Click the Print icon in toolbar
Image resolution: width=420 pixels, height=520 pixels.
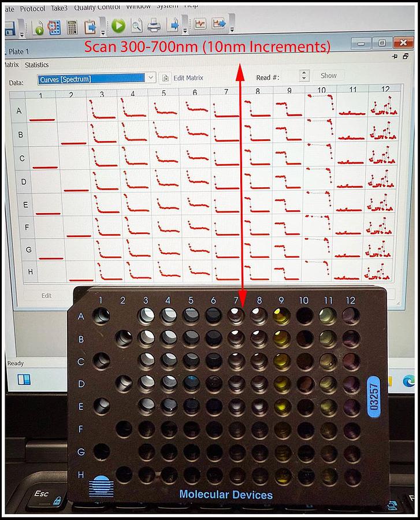[154, 25]
